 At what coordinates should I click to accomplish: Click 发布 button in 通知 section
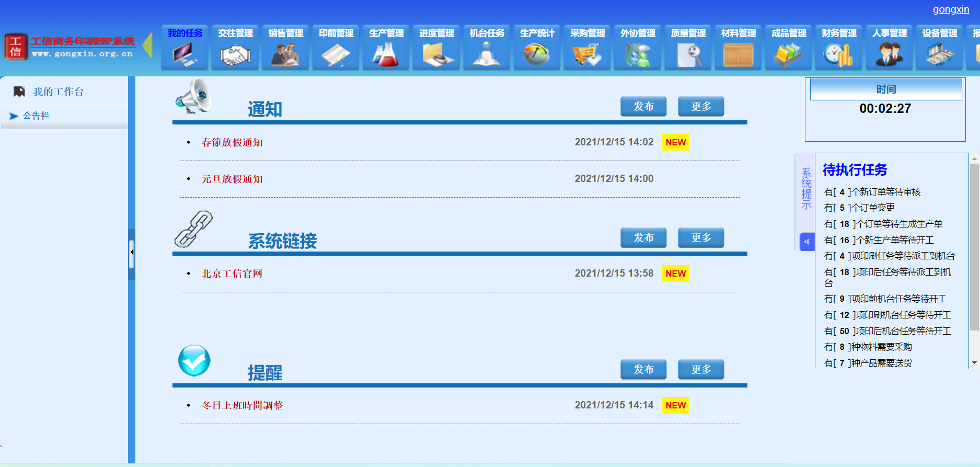pyautogui.click(x=643, y=107)
